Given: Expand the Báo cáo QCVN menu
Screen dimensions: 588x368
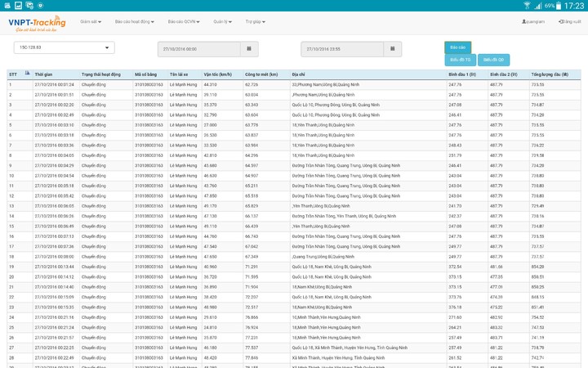Looking at the screenshot, I should (184, 22).
